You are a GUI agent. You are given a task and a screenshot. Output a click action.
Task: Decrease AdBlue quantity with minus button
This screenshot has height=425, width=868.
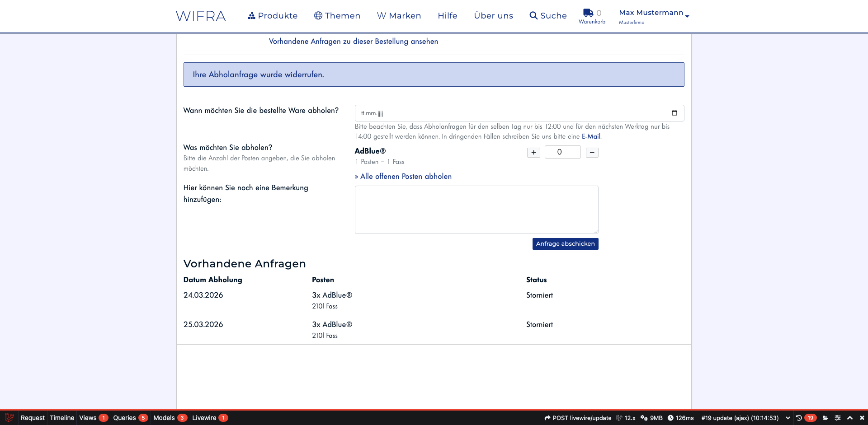pyautogui.click(x=592, y=153)
